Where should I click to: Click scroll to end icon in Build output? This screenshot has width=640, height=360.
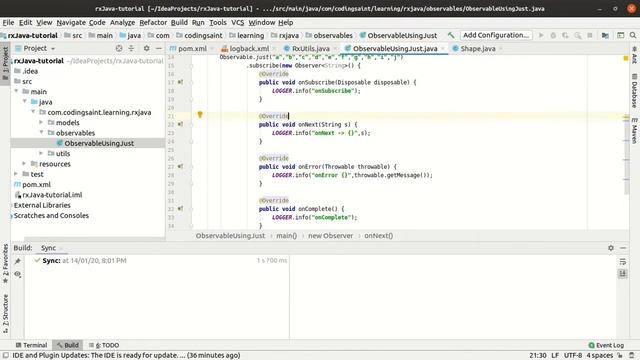point(622,274)
